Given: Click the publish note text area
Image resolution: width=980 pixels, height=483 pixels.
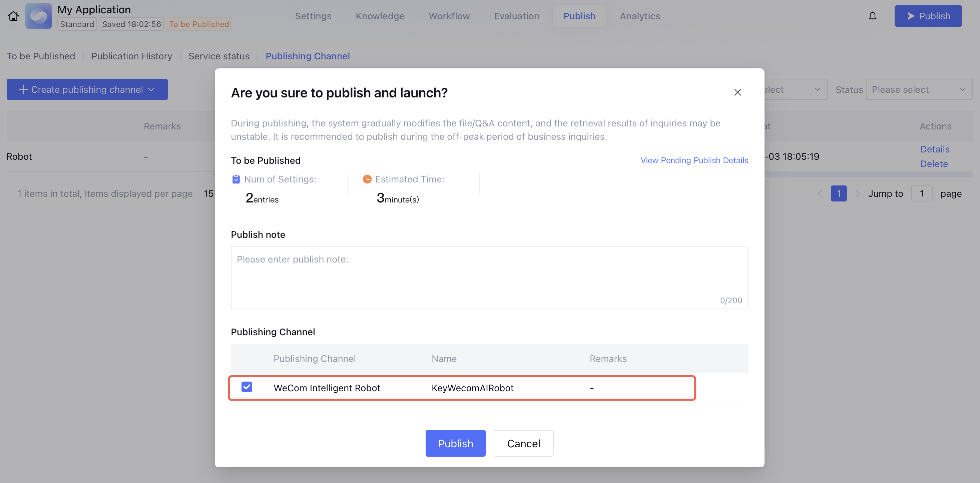Looking at the screenshot, I should 489,277.
